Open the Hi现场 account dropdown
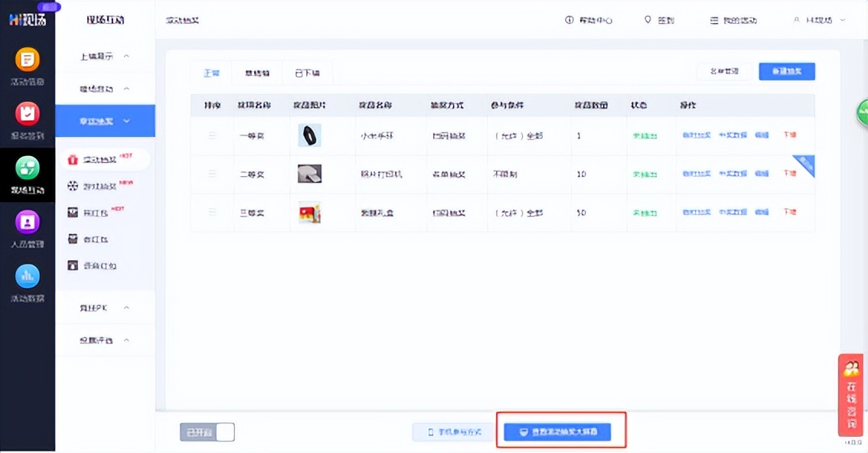 819,21
